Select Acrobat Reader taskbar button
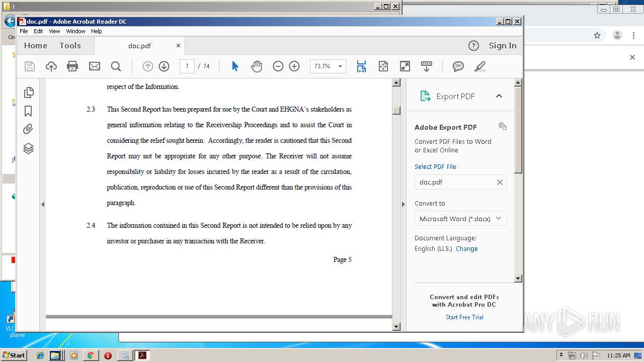The width and height of the screenshot is (644, 362). pyautogui.click(x=142, y=355)
